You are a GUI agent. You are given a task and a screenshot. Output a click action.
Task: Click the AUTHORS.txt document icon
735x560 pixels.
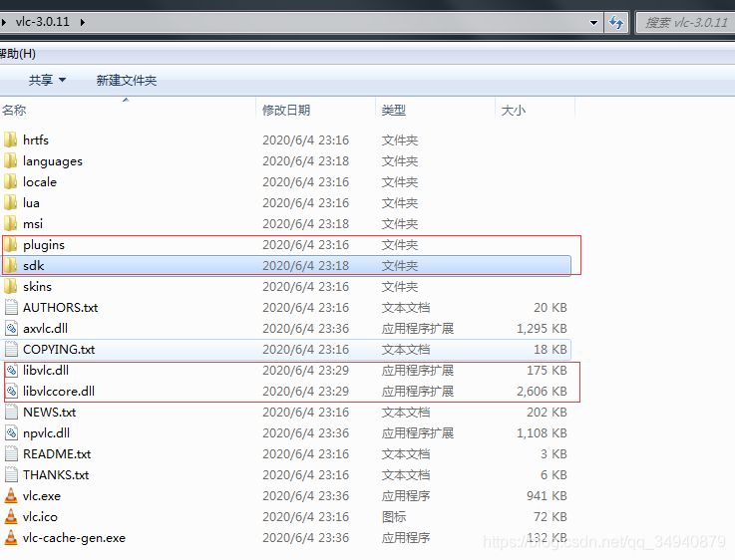[x=11, y=308]
